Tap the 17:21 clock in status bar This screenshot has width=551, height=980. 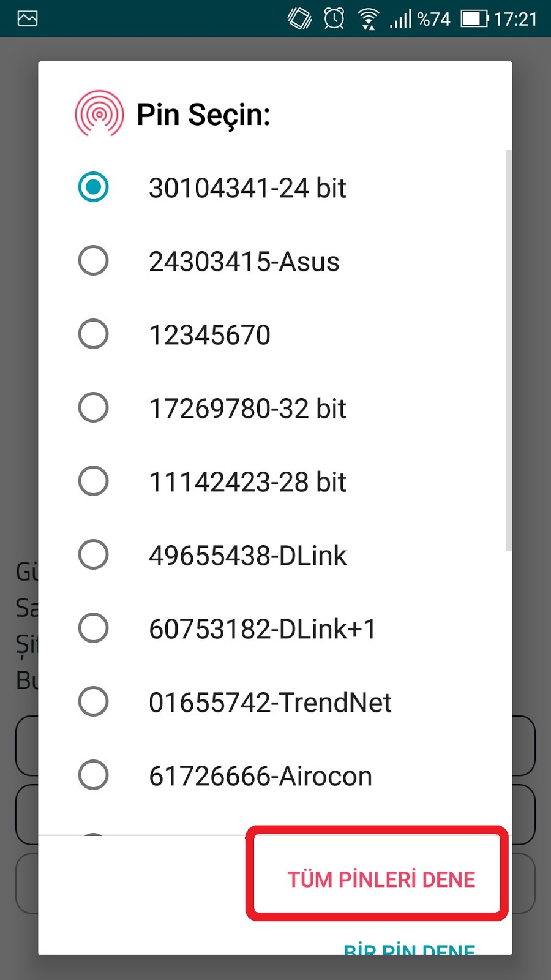pyautogui.click(x=515, y=19)
